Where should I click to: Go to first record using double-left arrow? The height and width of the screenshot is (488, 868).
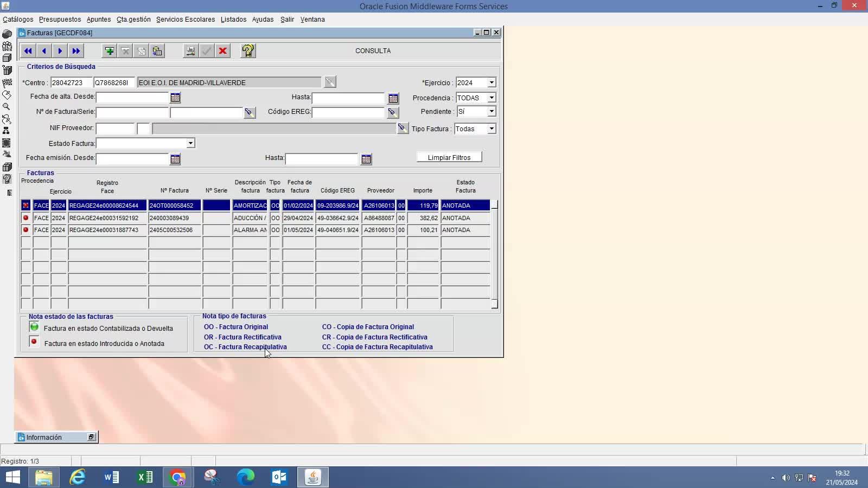coord(28,51)
